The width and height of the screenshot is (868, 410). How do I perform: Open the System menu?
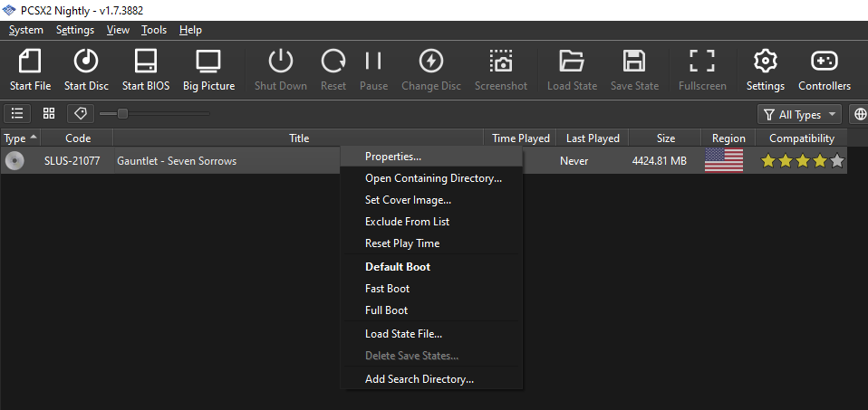coord(25,30)
